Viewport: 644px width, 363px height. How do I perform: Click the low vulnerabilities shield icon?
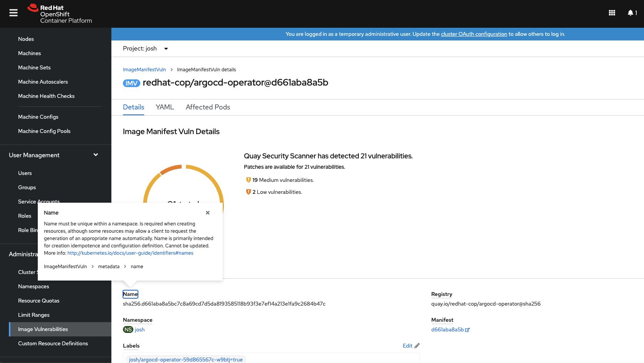[249, 192]
